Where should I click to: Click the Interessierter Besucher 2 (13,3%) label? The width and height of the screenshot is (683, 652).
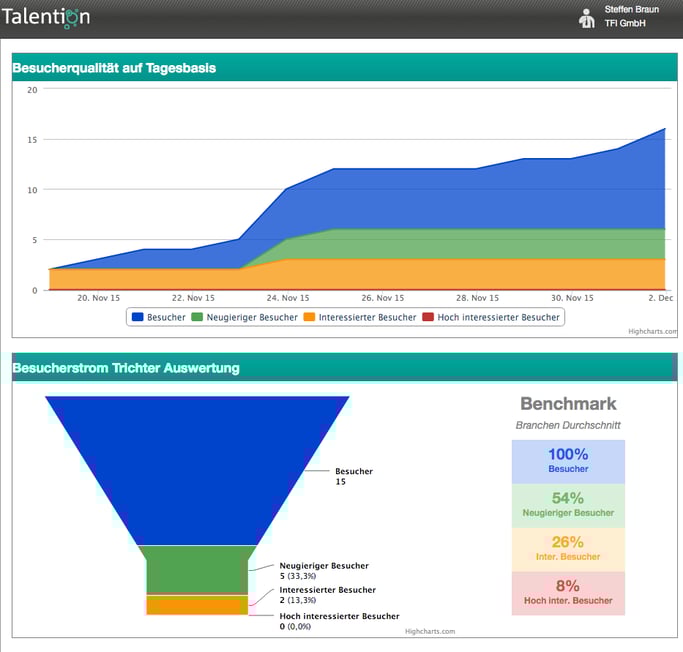(x=328, y=595)
